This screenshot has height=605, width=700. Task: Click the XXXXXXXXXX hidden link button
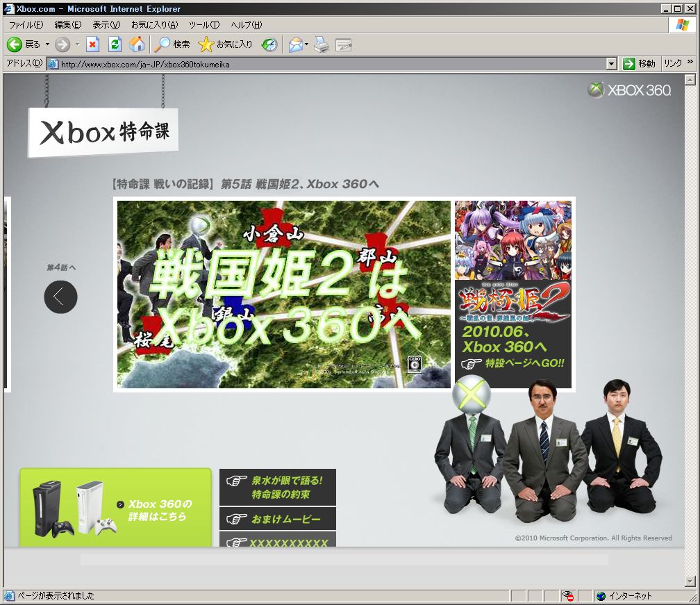tap(278, 540)
